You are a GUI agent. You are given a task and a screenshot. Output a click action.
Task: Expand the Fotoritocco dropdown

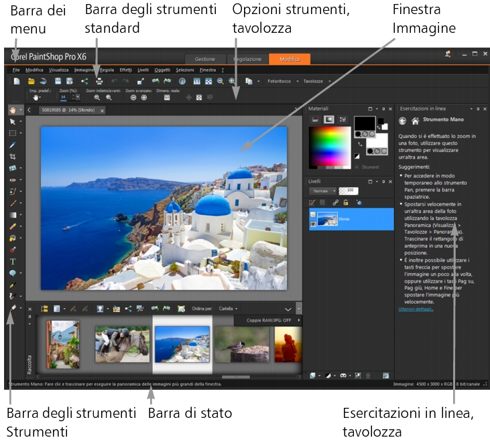coord(282,81)
